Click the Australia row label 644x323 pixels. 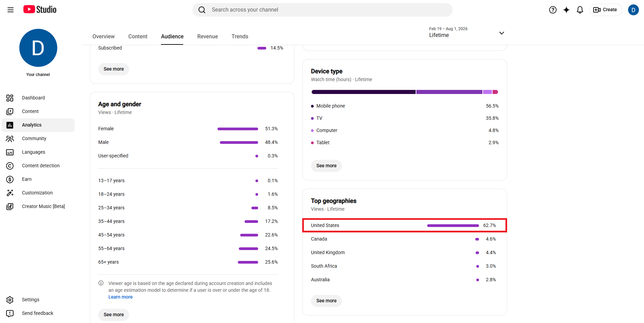[320, 280]
